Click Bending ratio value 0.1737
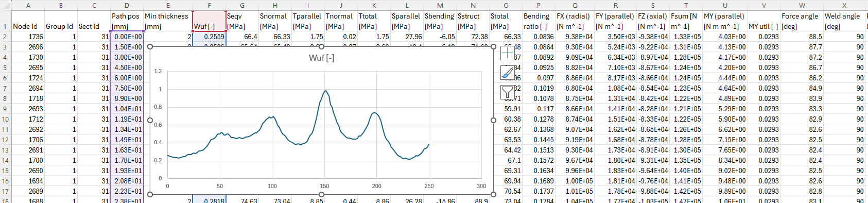This screenshot has height=203, width=868. point(539,191)
